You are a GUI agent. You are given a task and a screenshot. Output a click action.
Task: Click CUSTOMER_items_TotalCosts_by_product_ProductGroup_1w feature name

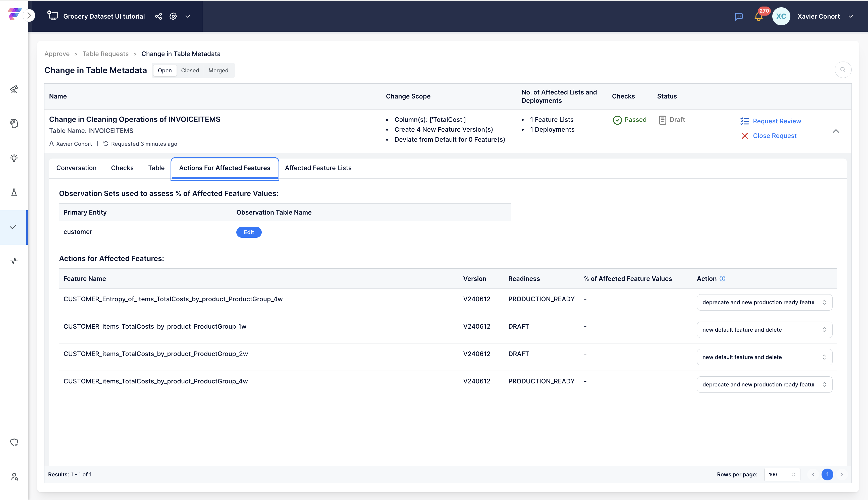point(155,326)
